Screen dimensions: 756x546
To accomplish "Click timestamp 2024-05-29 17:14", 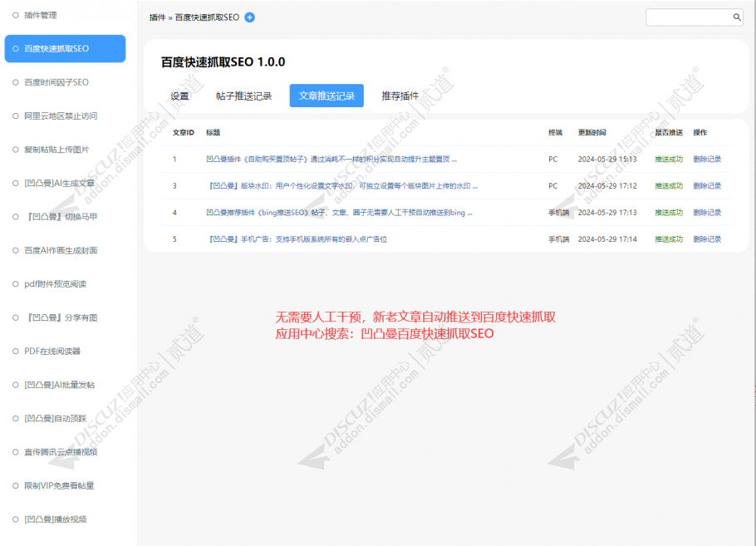I will pyautogui.click(x=607, y=239).
